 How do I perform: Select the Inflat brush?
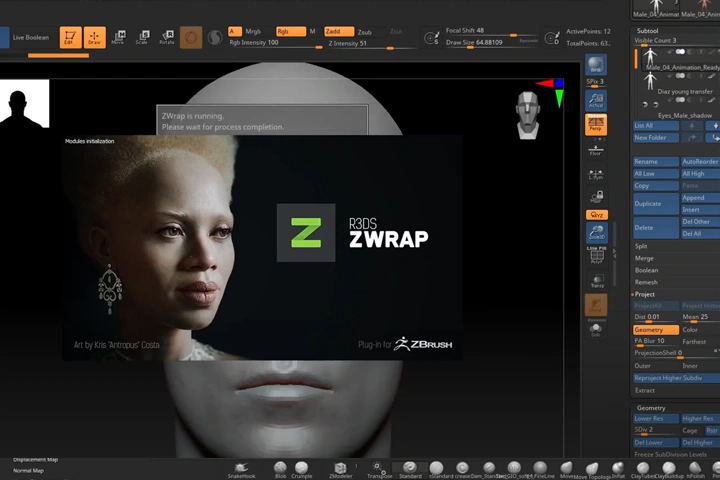[618, 469]
